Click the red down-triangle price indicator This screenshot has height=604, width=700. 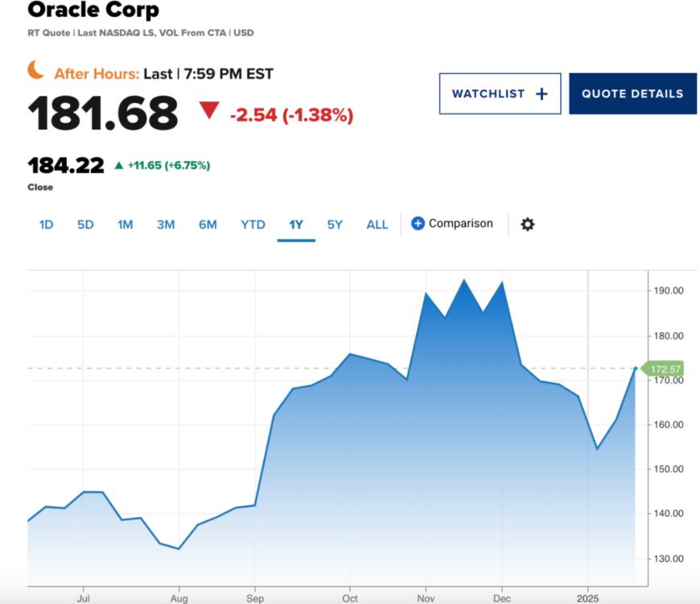[209, 110]
